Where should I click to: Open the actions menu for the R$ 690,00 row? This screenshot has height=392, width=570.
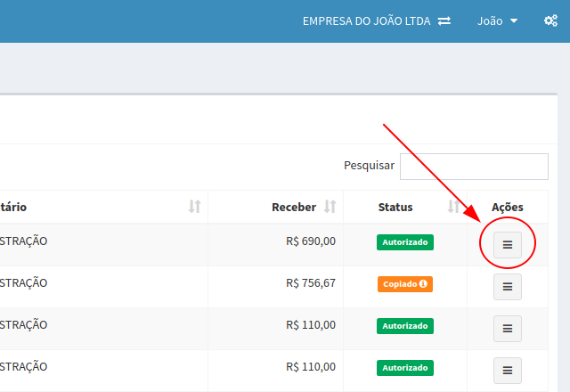(508, 244)
